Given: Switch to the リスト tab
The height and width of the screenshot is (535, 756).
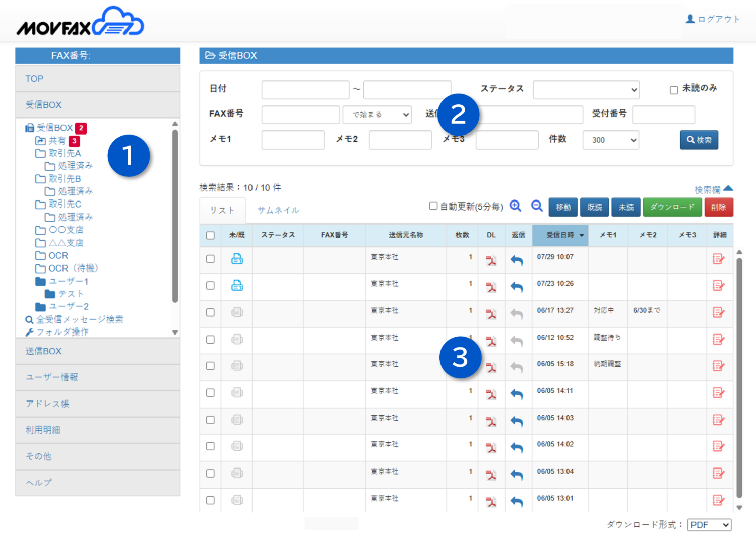Looking at the screenshot, I should coord(222,210).
